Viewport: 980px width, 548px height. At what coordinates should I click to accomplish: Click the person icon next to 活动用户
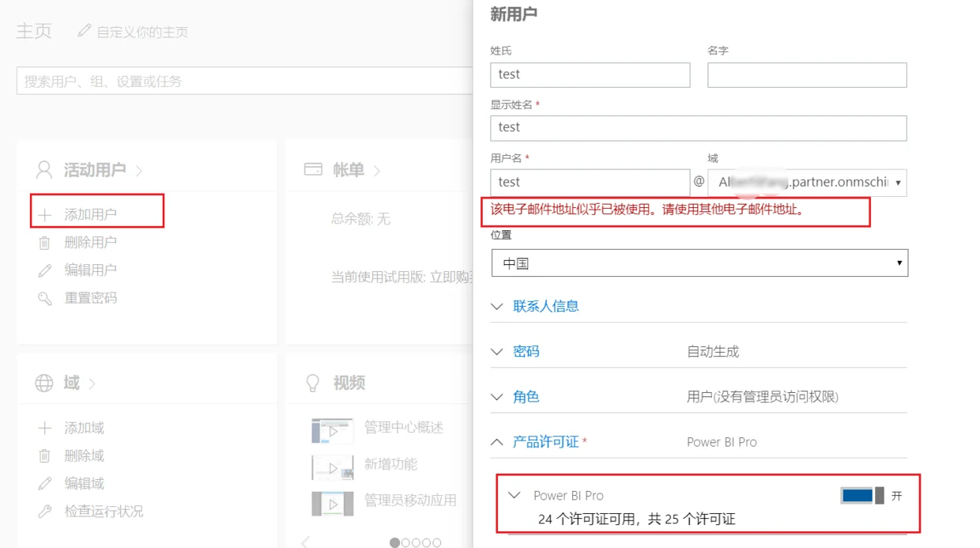tap(44, 170)
